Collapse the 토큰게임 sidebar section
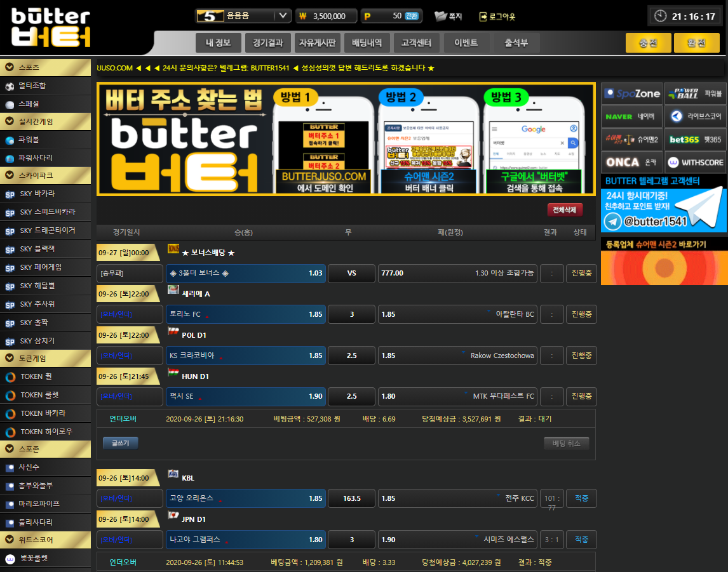The height and width of the screenshot is (572, 728). click(x=46, y=359)
